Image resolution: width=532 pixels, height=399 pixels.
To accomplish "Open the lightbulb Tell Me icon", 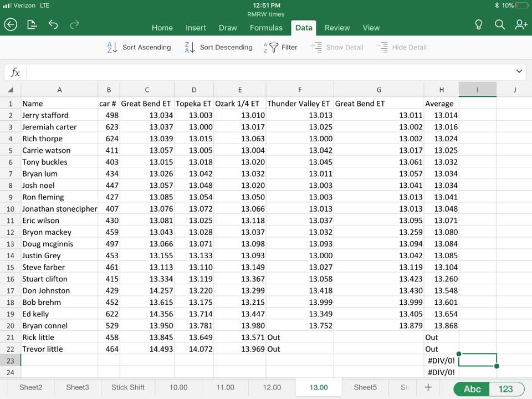I will [479, 24].
